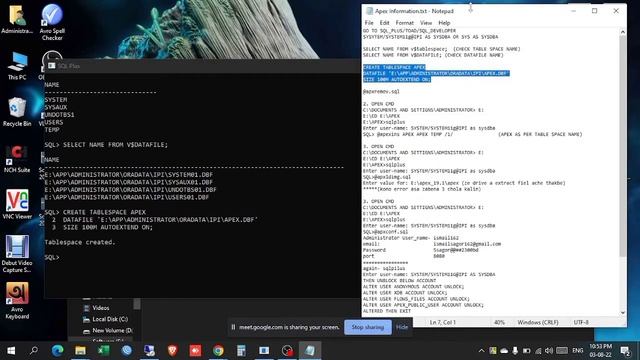
Task: Open Excel from the taskbar
Action: pyautogui.click(x=103, y=350)
